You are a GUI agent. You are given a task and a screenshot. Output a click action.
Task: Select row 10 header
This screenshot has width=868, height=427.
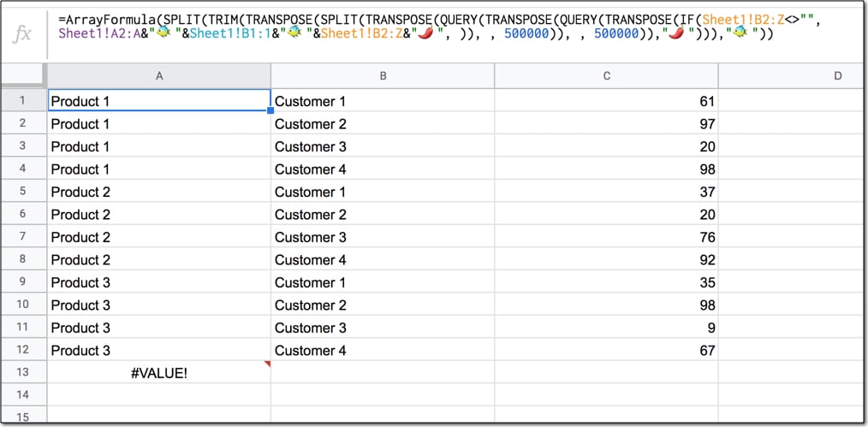(x=23, y=305)
